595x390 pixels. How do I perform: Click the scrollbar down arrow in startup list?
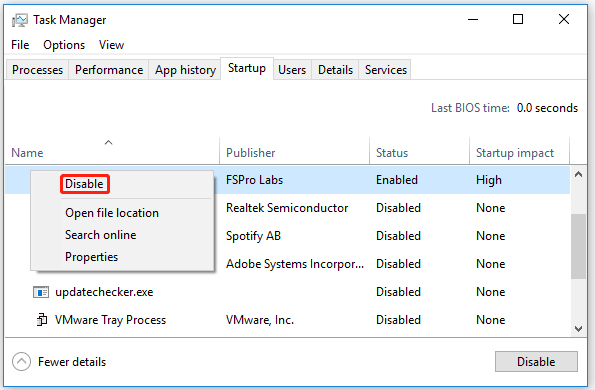pyautogui.click(x=578, y=329)
